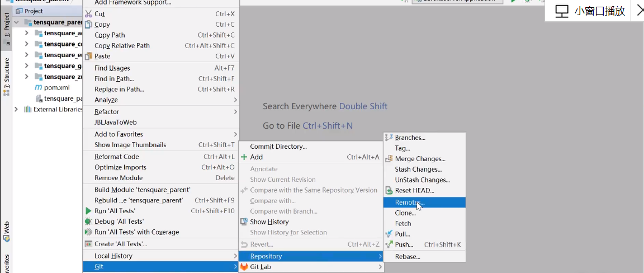Screen dimensions: 644x273
Task: Open the Add to Favorites submenu
Action: [160, 134]
